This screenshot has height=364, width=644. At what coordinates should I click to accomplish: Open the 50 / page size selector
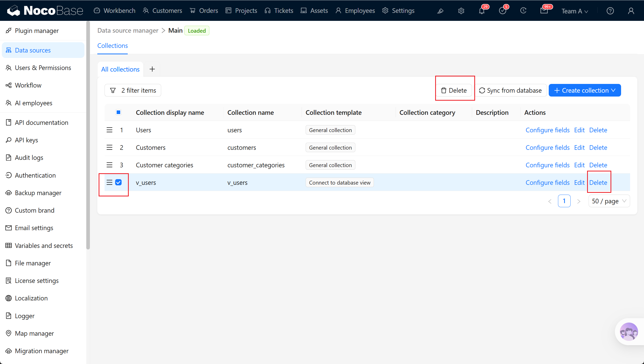pyautogui.click(x=609, y=201)
